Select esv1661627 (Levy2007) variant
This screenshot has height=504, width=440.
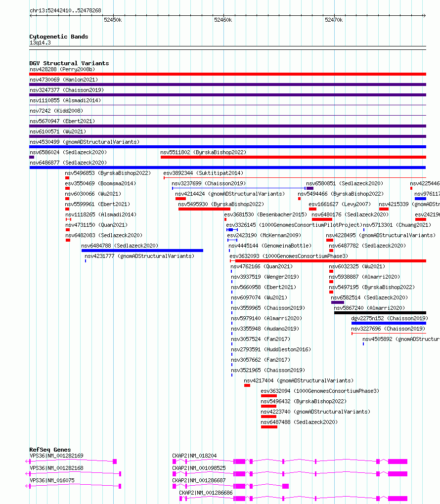click(340, 204)
